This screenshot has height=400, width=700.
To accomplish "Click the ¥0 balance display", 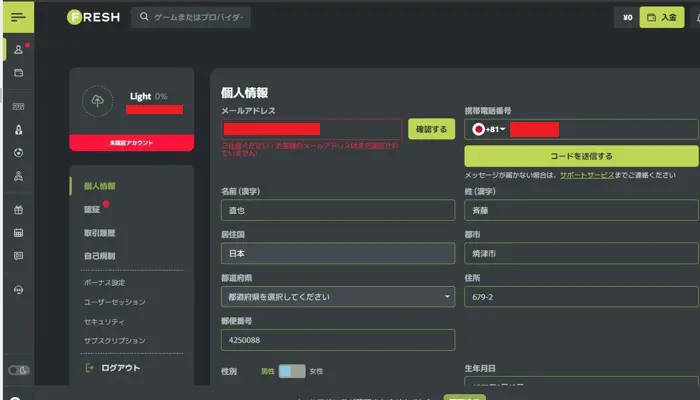I will pyautogui.click(x=627, y=17).
